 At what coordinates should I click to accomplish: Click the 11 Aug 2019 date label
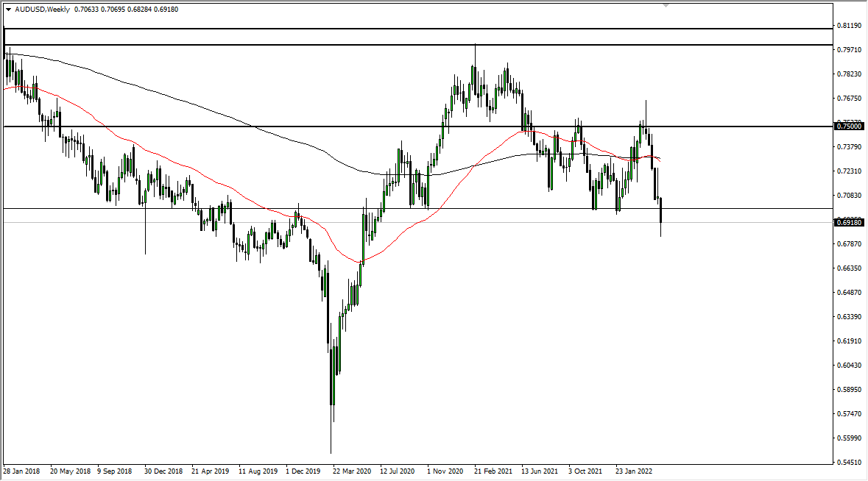coord(258,471)
